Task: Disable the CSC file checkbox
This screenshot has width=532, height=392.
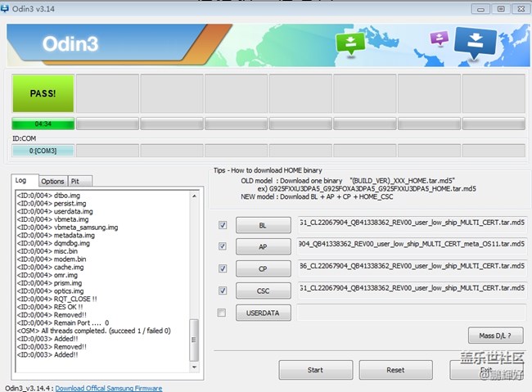Action: click(223, 291)
